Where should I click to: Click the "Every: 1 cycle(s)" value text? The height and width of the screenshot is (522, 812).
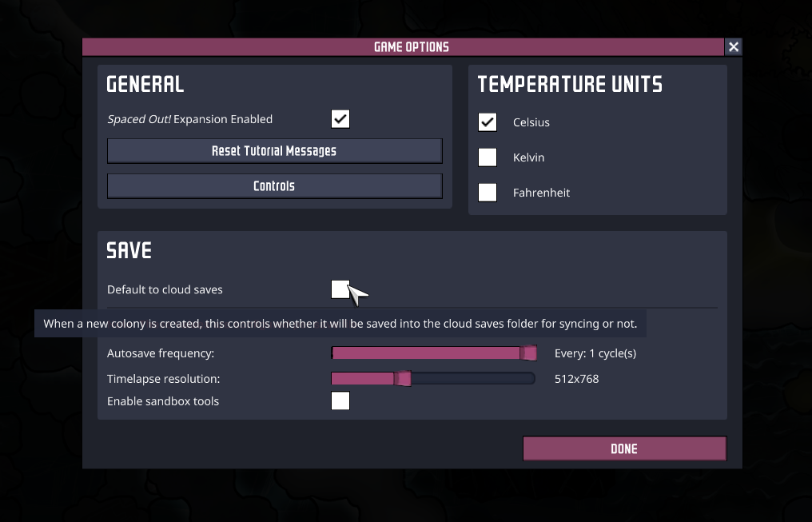click(595, 353)
